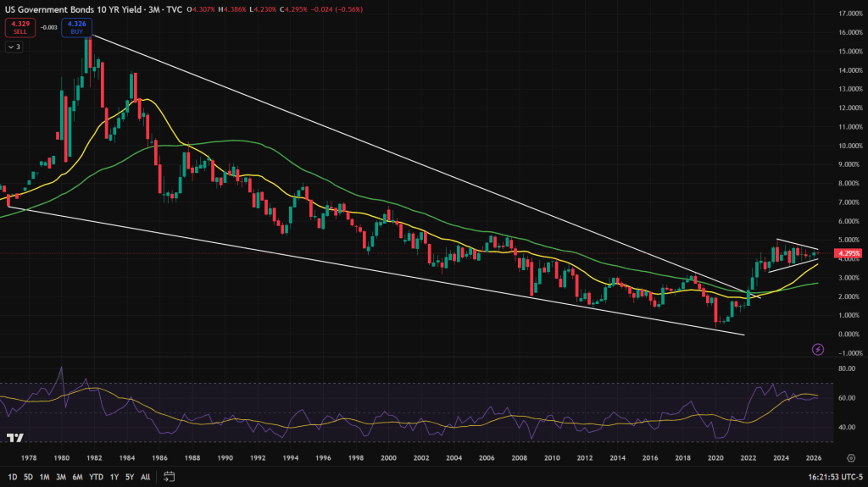Image resolution: width=868 pixels, height=487 pixels.
Task: Expand the collapsed indicators legend showing 3
Action: coord(14,47)
